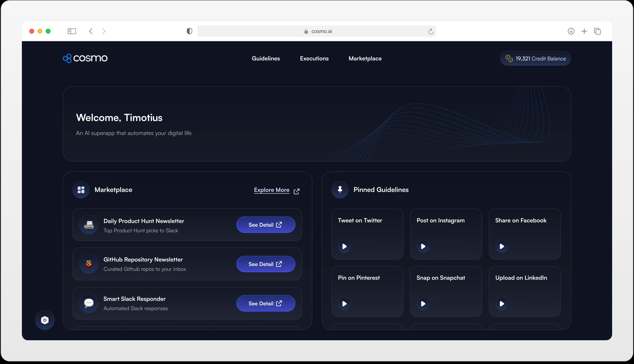Click the Cosmo logo in the header
This screenshot has width=634, height=364.
coord(85,58)
